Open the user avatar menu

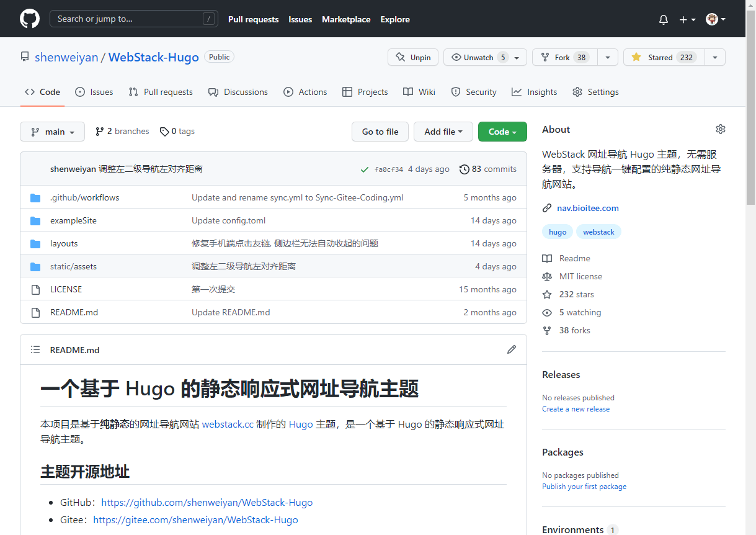pyautogui.click(x=716, y=19)
